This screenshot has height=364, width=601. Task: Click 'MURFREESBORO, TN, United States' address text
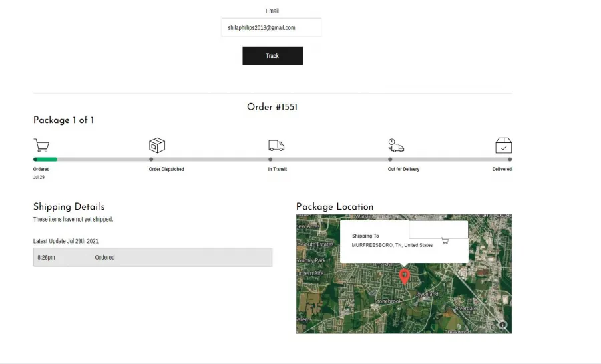click(x=392, y=245)
